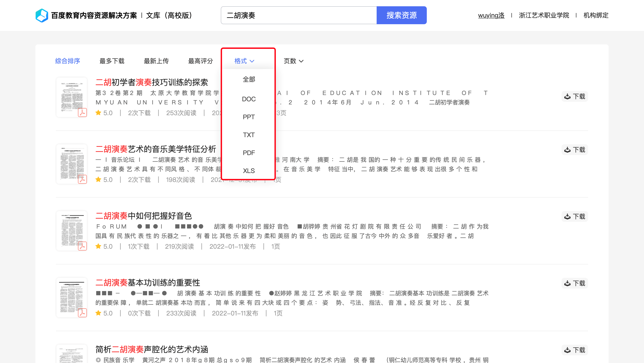Collapse the 格式 format dropdown
The image size is (644, 363).
(x=244, y=61)
